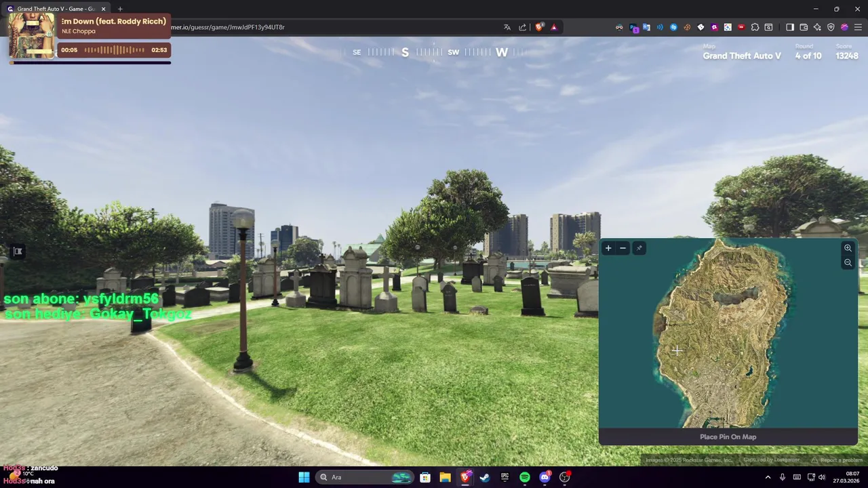Click the album art thumbnail in overlay
The image size is (868, 488).
coord(31,36)
